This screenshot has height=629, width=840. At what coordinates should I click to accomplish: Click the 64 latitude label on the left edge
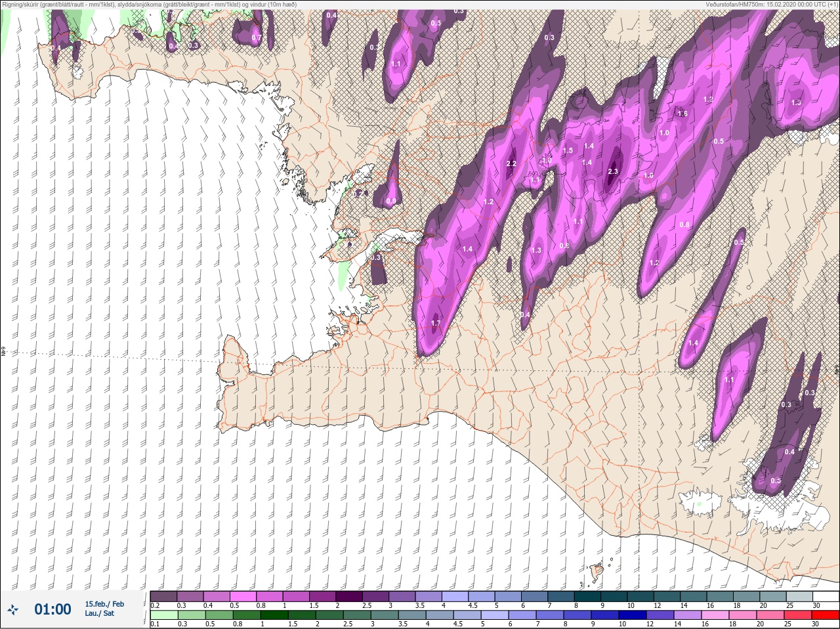(x=3, y=352)
